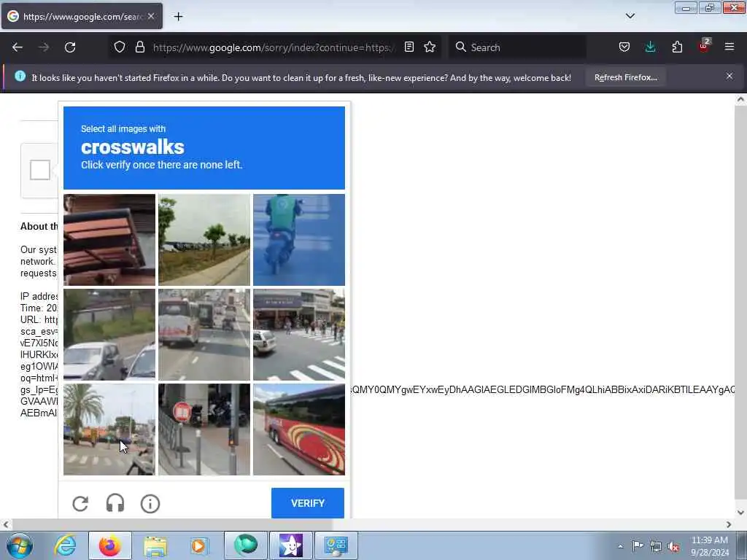Click the horizontal scrollbar left arrow
The height and width of the screenshot is (560, 747).
coord(6,524)
